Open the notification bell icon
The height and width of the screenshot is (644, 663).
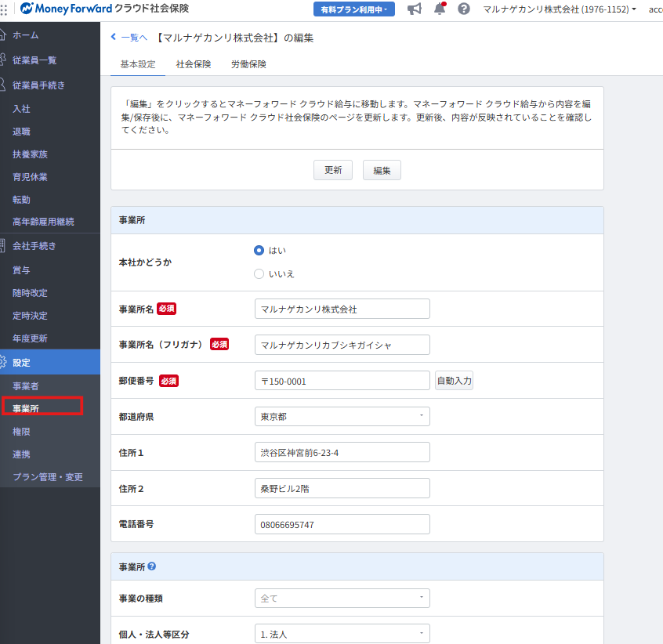pyautogui.click(x=440, y=9)
